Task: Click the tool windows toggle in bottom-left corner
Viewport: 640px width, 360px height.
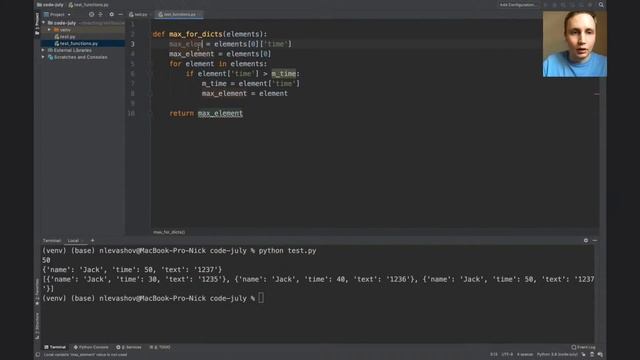Action: pyautogui.click(x=38, y=355)
